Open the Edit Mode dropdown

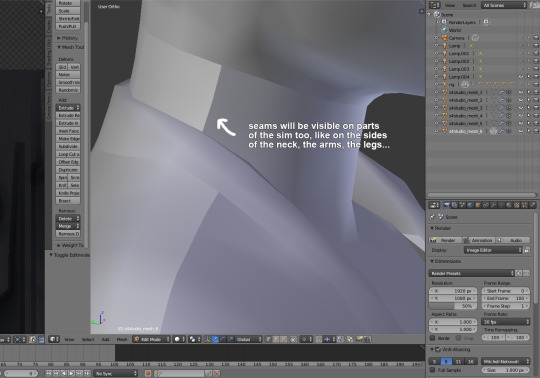click(152, 339)
